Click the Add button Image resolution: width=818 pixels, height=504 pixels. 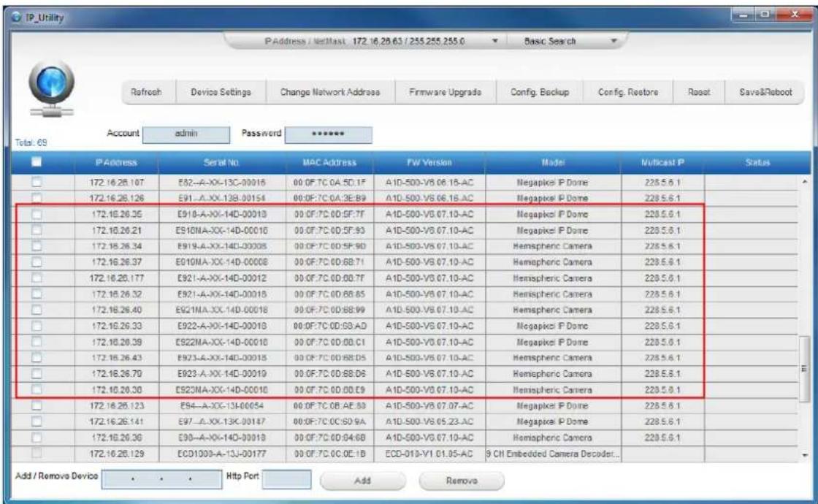point(362,481)
